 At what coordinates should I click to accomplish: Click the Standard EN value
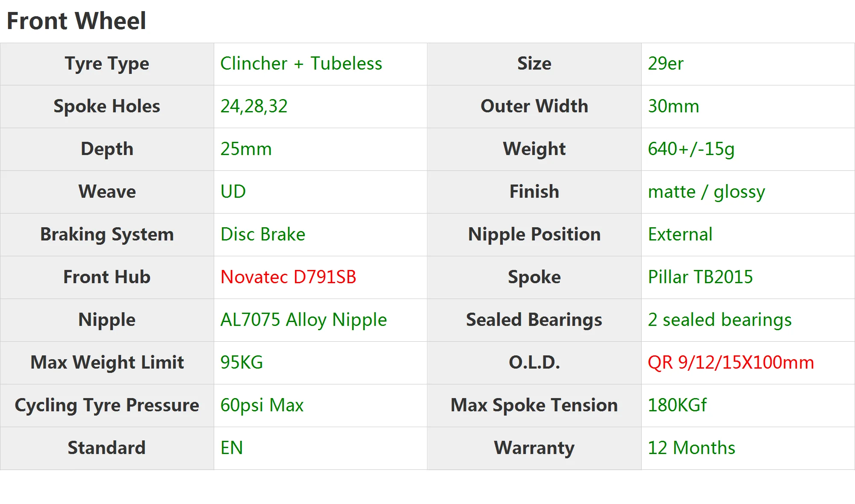(232, 448)
